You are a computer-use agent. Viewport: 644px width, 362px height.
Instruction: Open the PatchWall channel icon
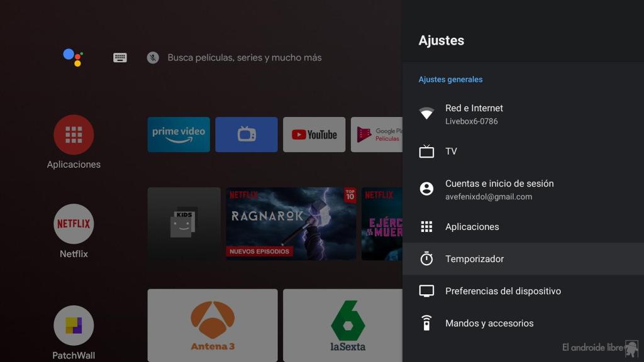[x=74, y=326]
